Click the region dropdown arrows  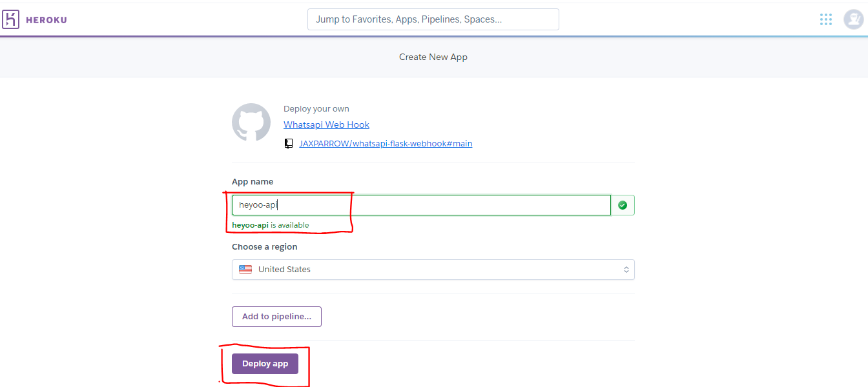click(x=626, y=270)
